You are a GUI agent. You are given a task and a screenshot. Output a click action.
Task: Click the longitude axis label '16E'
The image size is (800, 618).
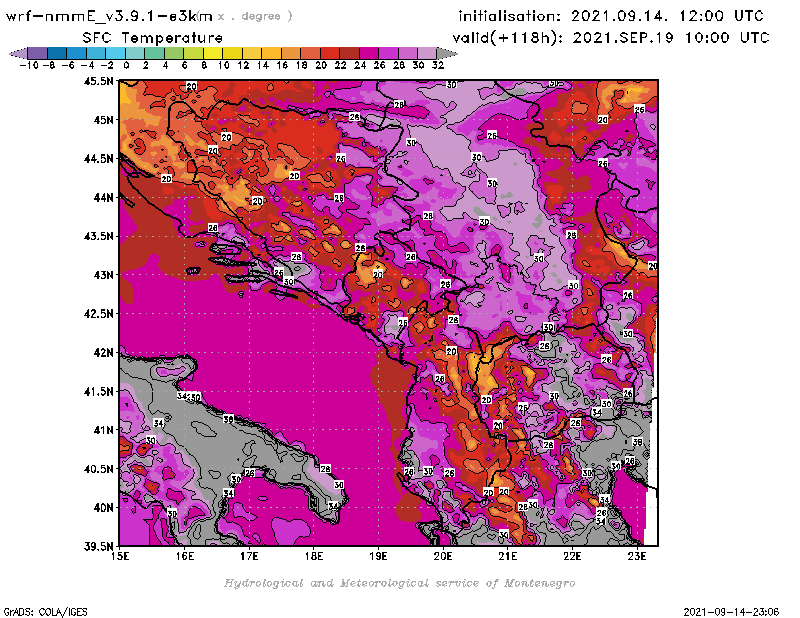(x=185, y=556)
